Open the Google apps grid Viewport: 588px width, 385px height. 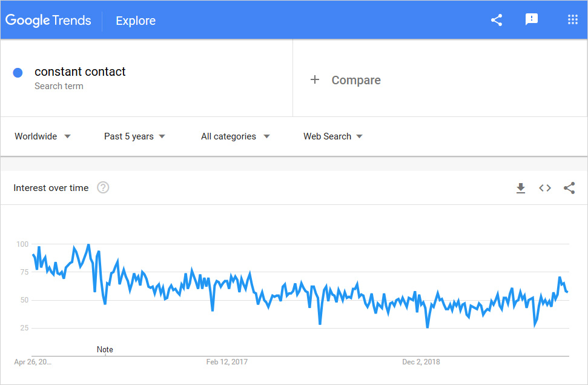(x=573, y=20)
